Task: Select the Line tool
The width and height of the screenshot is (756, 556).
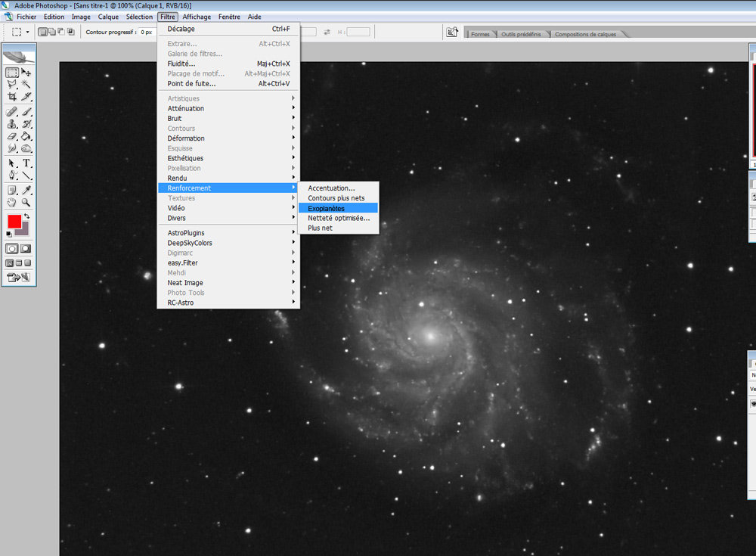Action: 26,175
